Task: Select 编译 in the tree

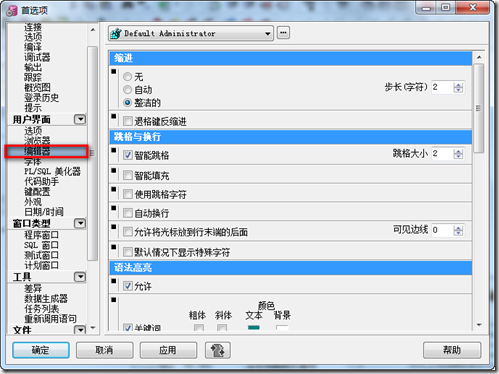Action: (33, 47)
